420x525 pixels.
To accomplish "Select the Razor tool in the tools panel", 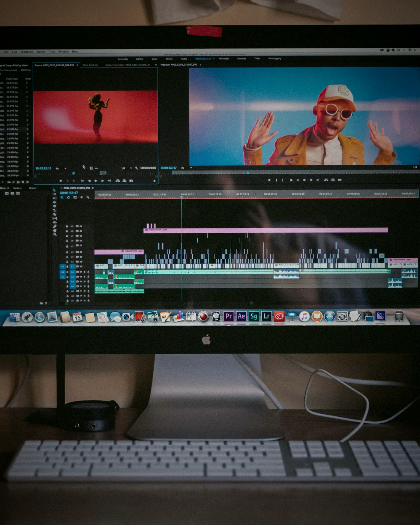I will 55,214.
